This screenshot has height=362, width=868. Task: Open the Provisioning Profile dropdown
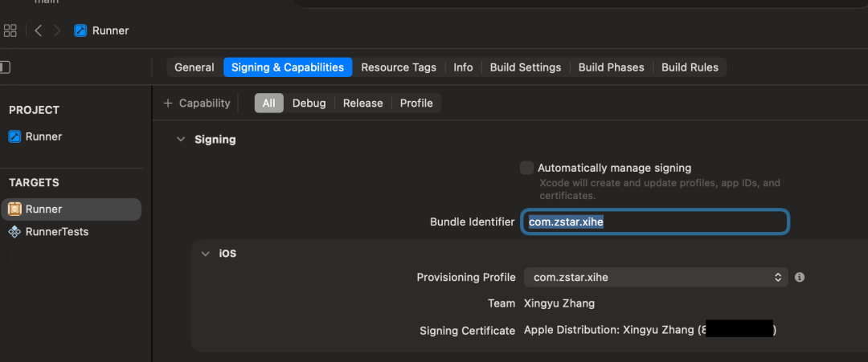[655, 277]
